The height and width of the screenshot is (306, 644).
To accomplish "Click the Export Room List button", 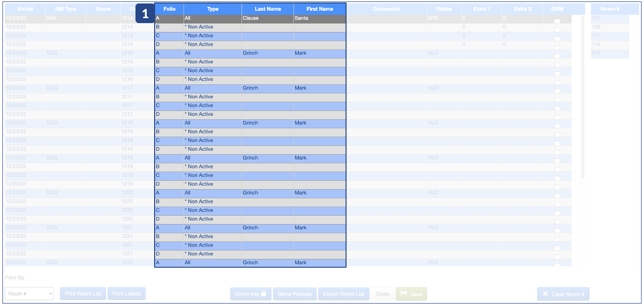I will coord(344,294).
